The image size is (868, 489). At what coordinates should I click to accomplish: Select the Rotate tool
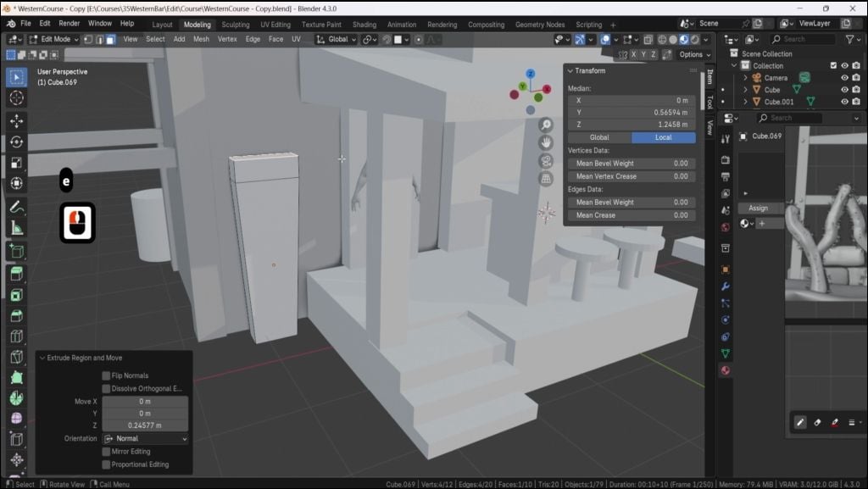pyautogui.click(x=16, y=142)
